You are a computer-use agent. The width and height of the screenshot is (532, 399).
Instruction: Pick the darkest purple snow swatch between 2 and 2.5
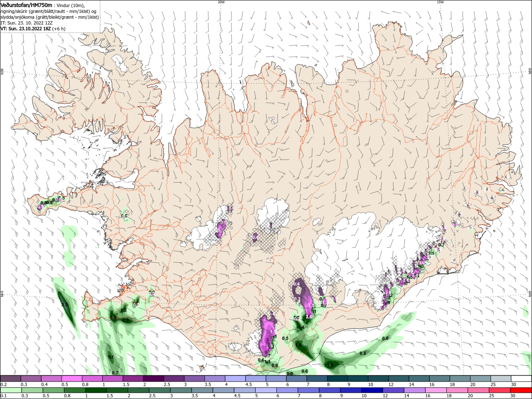click(x=153, y=379)
